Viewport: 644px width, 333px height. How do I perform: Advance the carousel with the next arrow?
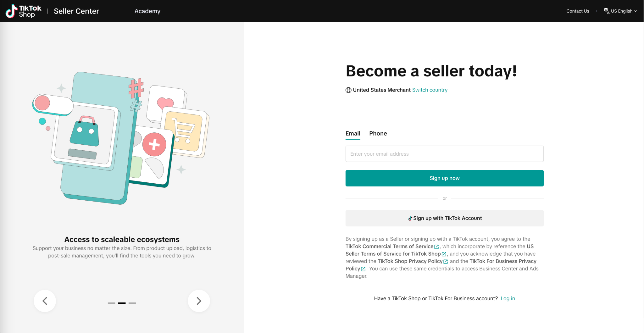click(199, 301)
